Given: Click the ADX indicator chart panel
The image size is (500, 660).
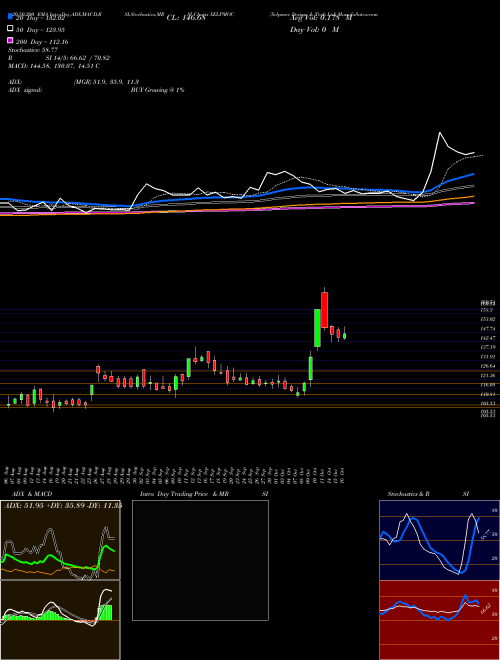Looking at the screenshot, I should (60, 540).
